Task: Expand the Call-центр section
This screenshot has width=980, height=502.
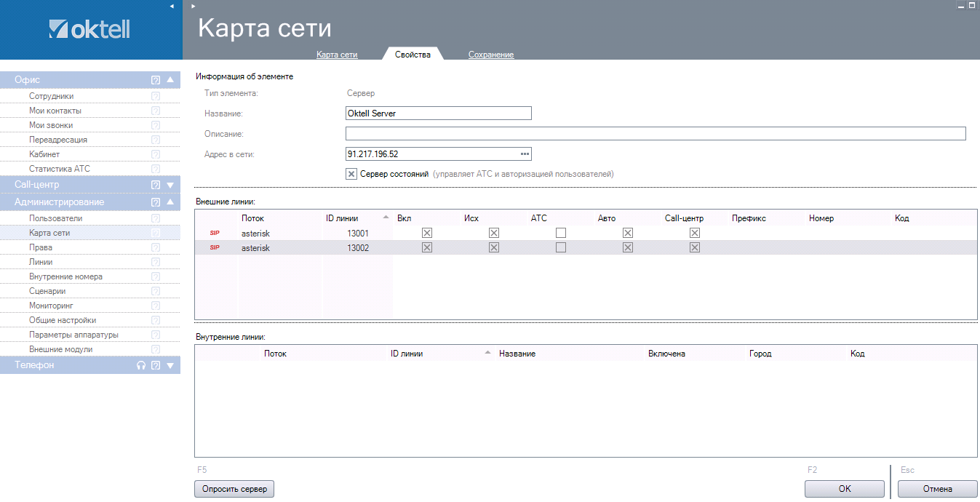Action: [x=170, y=185]
